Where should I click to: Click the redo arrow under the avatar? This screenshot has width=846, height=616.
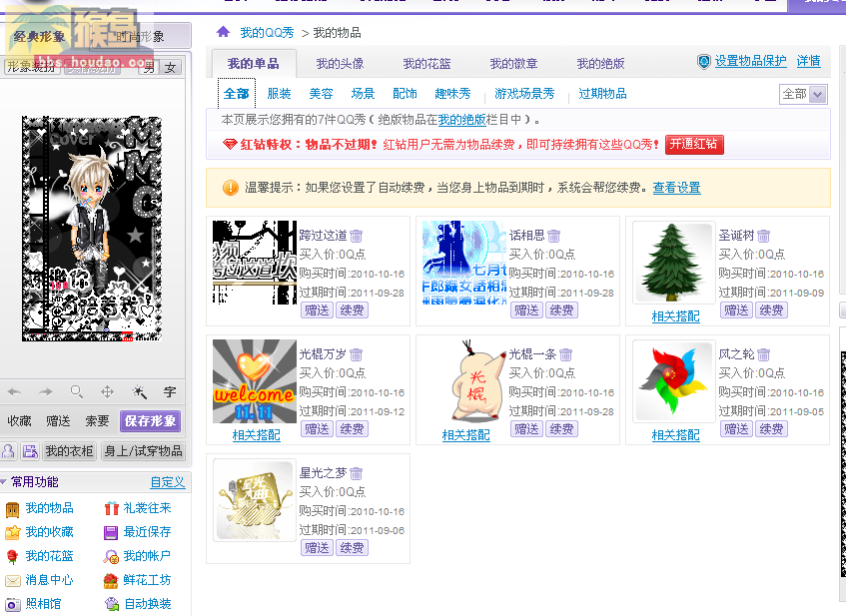pos(45,392)
